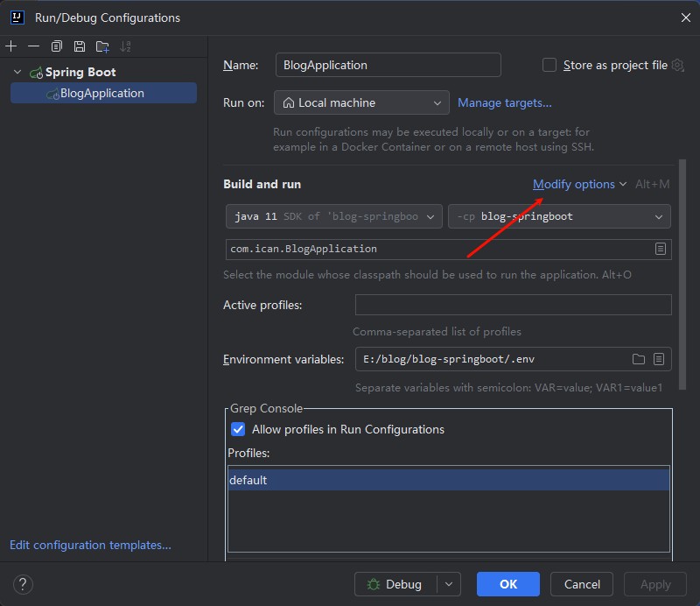Click Manage targets link
The image size is (700, 606).
tap(505, 102)
